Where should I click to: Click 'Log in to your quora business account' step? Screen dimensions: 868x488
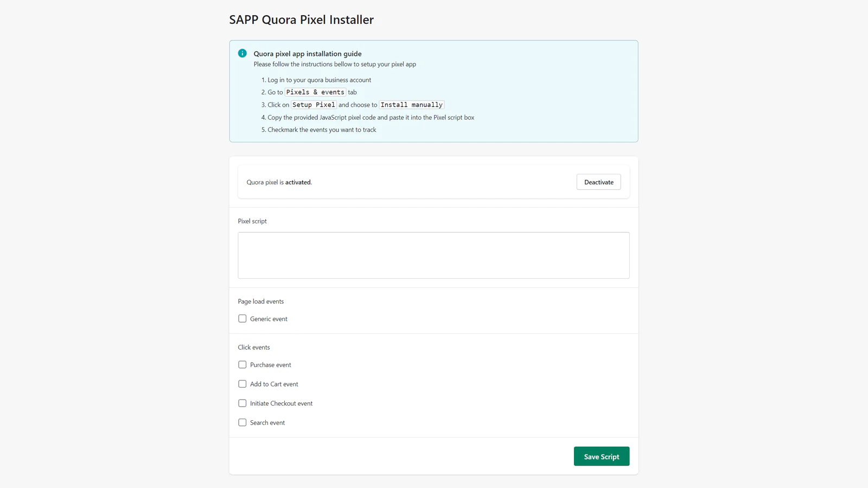[x=319, y=80]
